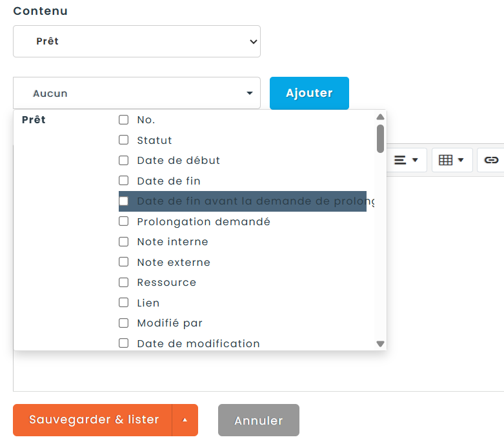Image resolution: width=504 pixels, height=444 pixels.
Task: Click the insert link toolbar icon
Action: click(x=491, y=160)
